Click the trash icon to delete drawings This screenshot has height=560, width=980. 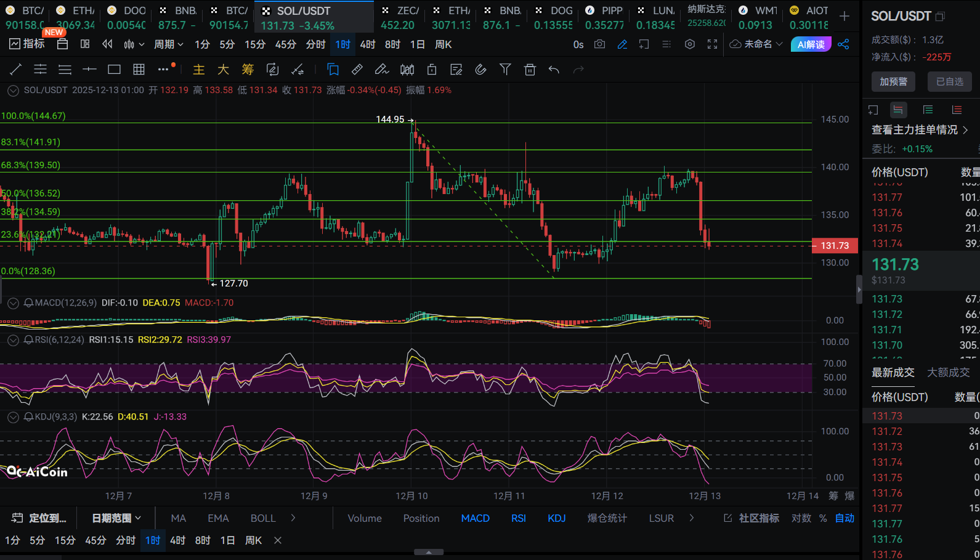click(x=530, y=70)
